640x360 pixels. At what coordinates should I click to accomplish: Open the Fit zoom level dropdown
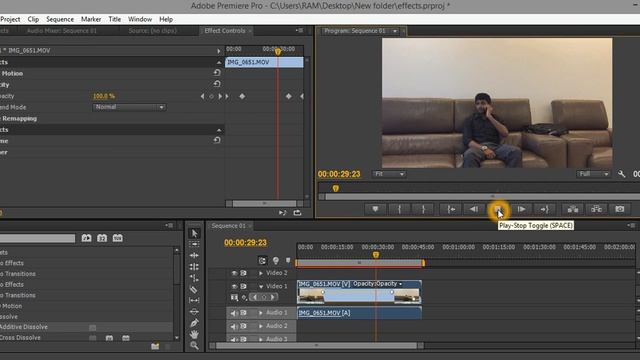click(x=389, y=174)
